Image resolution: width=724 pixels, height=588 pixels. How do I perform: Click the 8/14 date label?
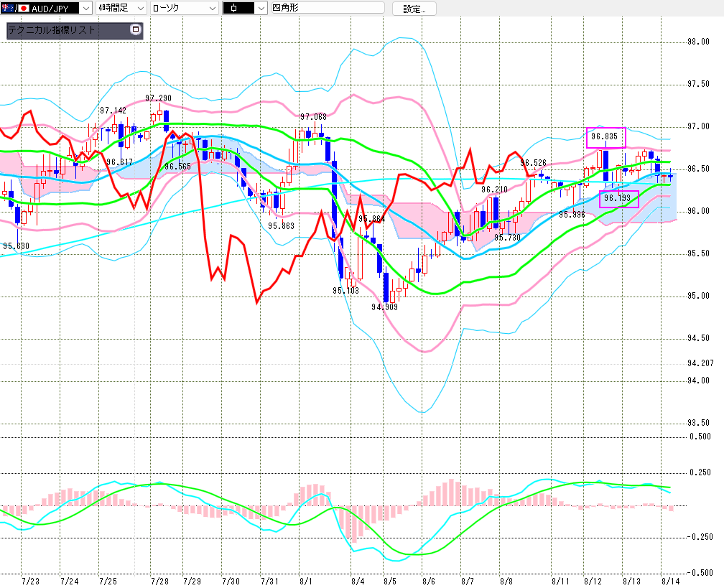coord(670,581)
